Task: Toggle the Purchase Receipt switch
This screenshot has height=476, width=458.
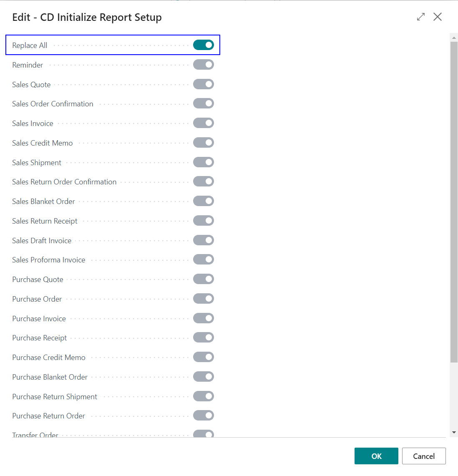Action: tap(204, 337)
